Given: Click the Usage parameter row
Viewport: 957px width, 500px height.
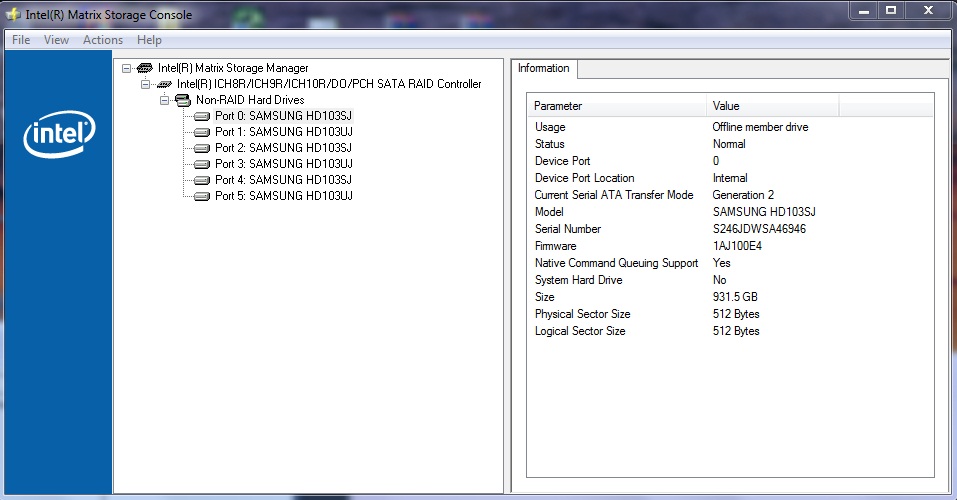Looking at the screenshot, I should (x=730, y=127).
